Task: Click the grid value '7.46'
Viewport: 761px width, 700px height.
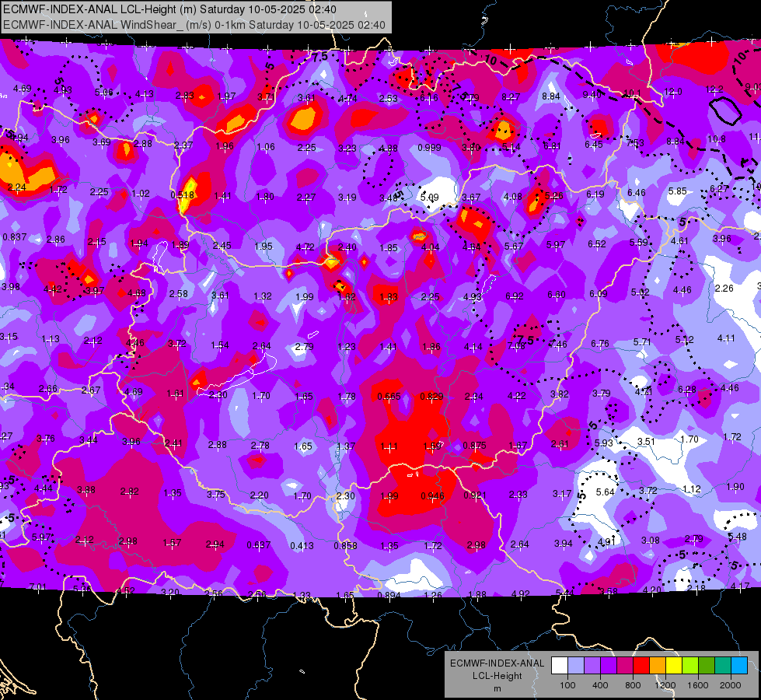Action: tap(557, 345)
